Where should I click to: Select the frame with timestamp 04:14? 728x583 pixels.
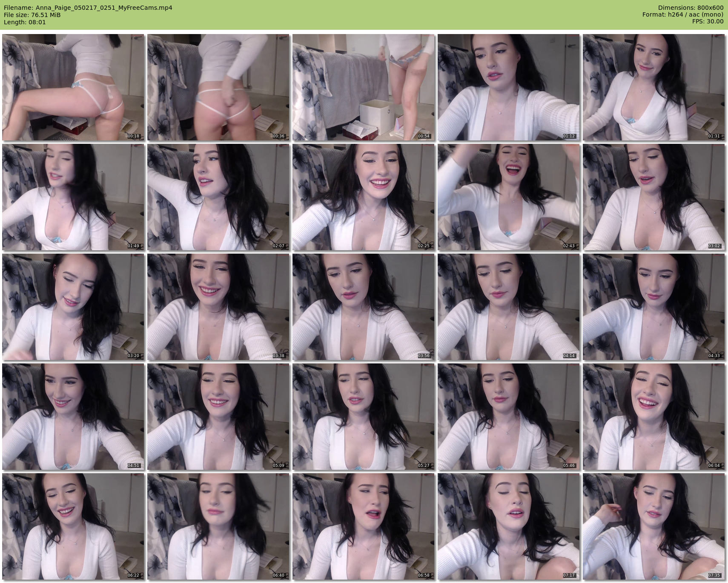click(509, 307)
